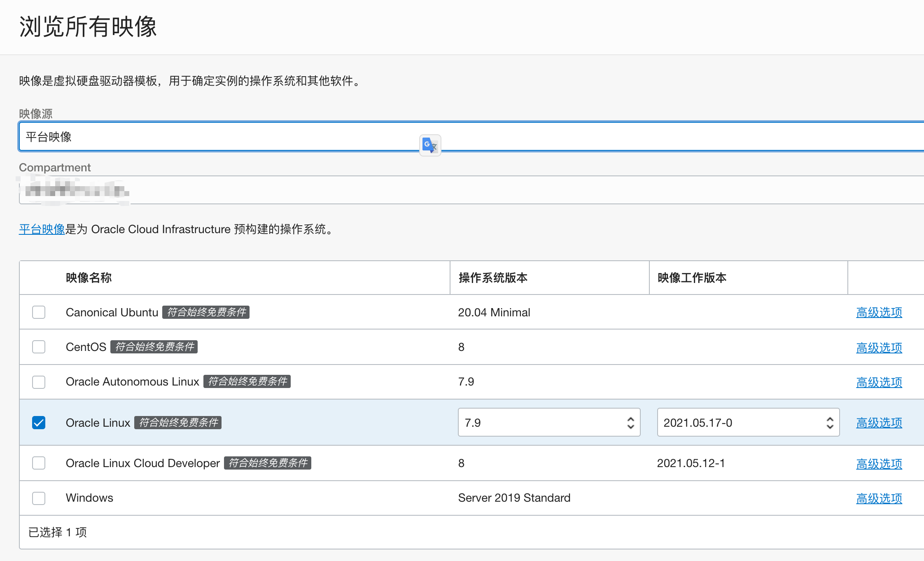Tick the Oracle Autonomous Linux checkbox
Image resolution: width=924 pixels, height=561 pixels.
pos(39,382)
